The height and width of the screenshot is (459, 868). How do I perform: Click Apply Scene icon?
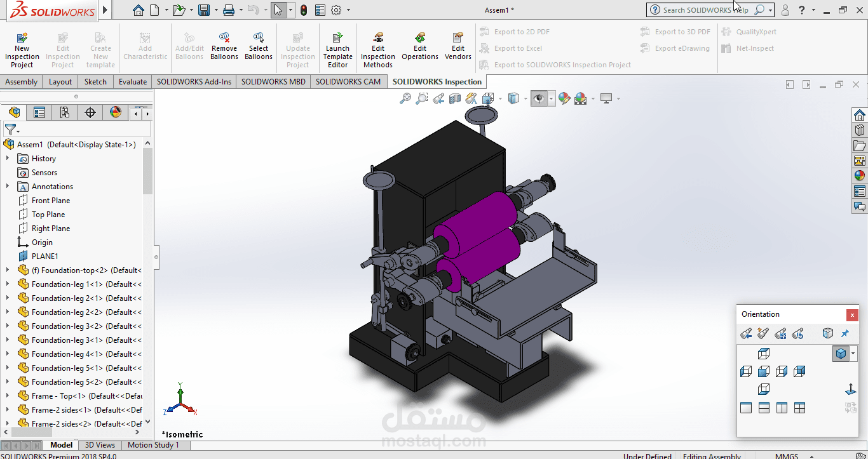click(x=580, y=98)
